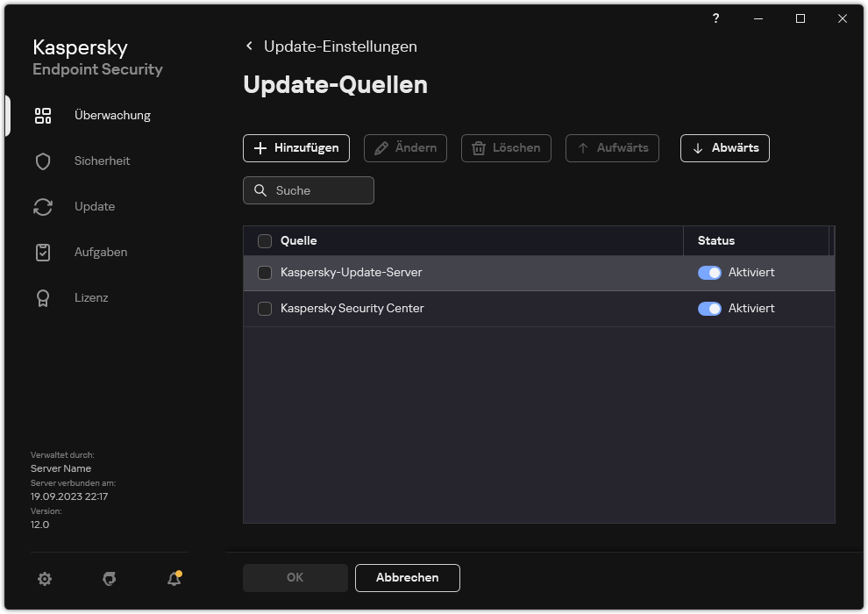Screen dimensions: 868x614
Task: Select the Kaspersky Security Center row text
Action: 352,308
